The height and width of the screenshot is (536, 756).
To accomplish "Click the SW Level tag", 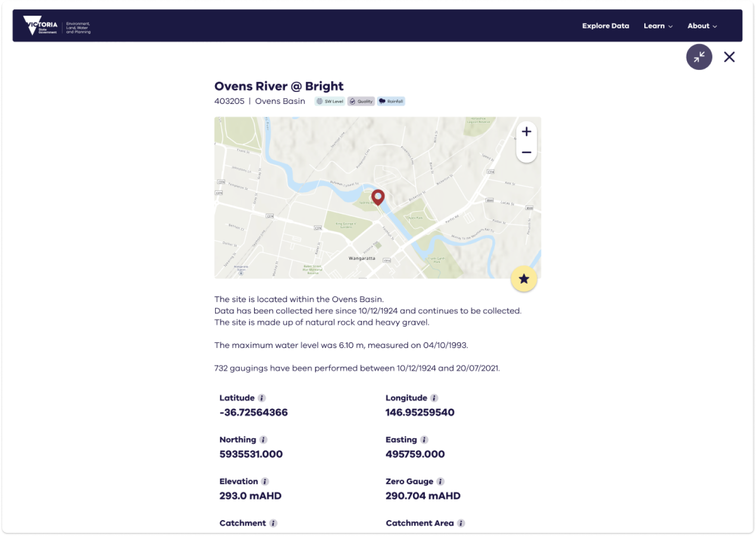I will point(330,101).
